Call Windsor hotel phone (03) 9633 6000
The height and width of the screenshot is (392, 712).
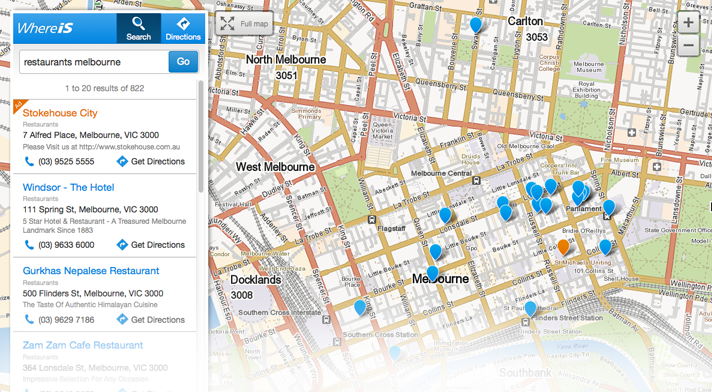point(59,245)
